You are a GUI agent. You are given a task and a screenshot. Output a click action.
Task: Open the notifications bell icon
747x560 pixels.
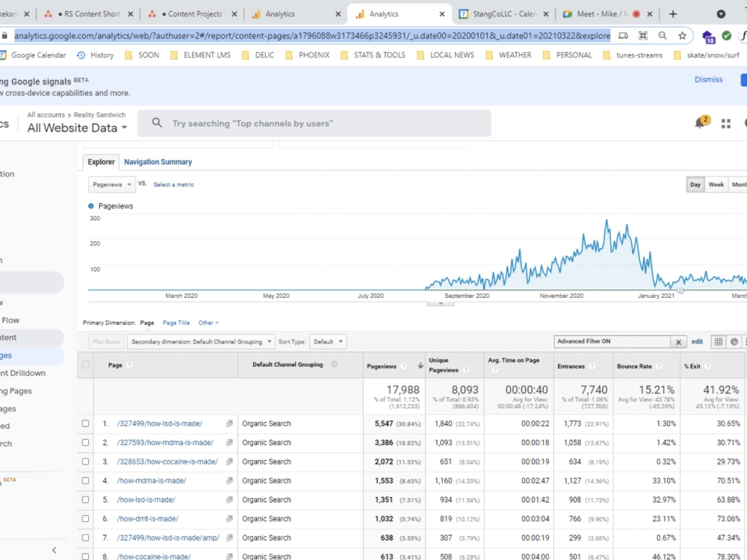699,123
